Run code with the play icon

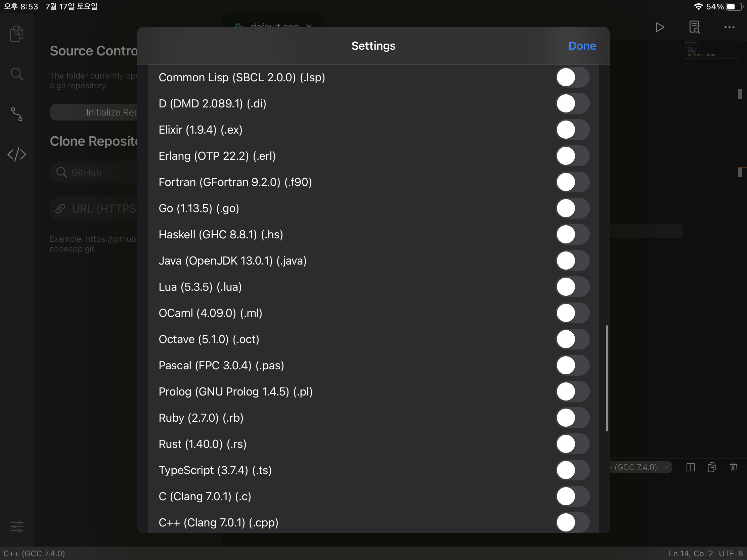660,27
